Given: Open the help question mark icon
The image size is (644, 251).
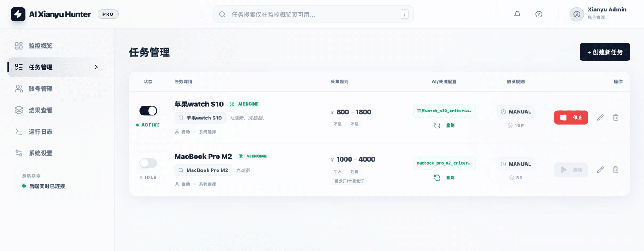Looking at the screenshot, I should 539,14.
